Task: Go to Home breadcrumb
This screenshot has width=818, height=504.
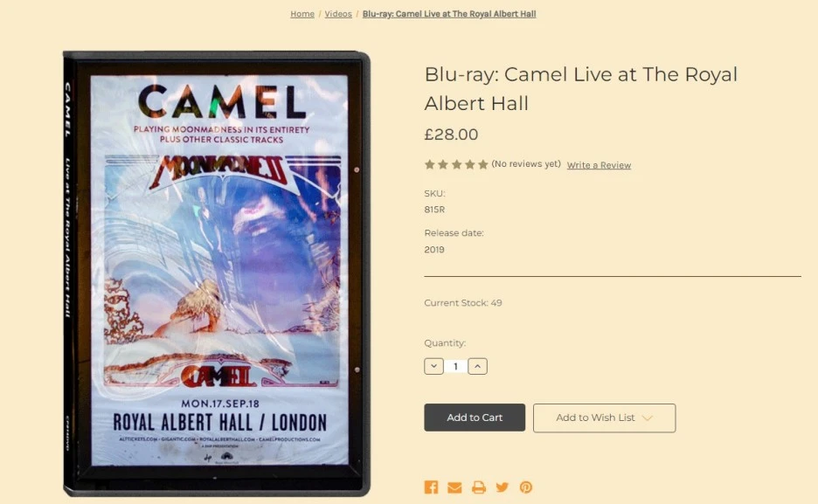Action: (x=302, y=14)
